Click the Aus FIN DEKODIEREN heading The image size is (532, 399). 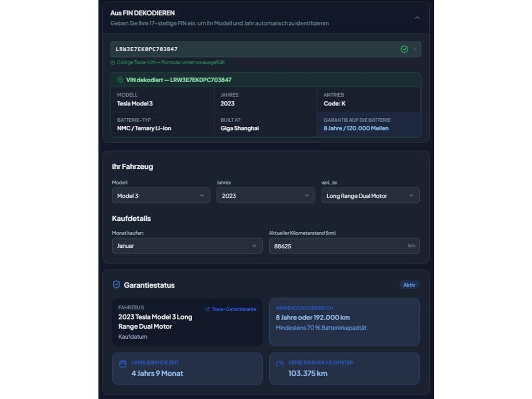point(142,13)
